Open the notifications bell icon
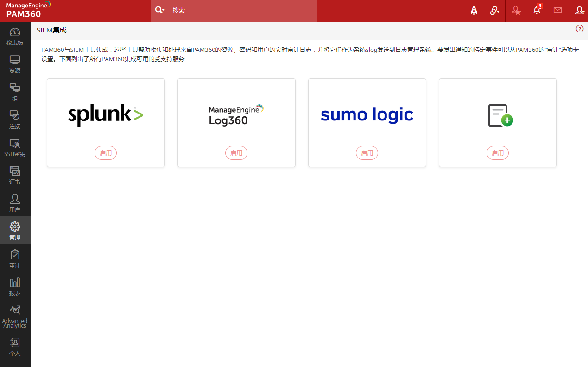The height and width of the screenshot is (367, 588). click(x=537, y=10)
